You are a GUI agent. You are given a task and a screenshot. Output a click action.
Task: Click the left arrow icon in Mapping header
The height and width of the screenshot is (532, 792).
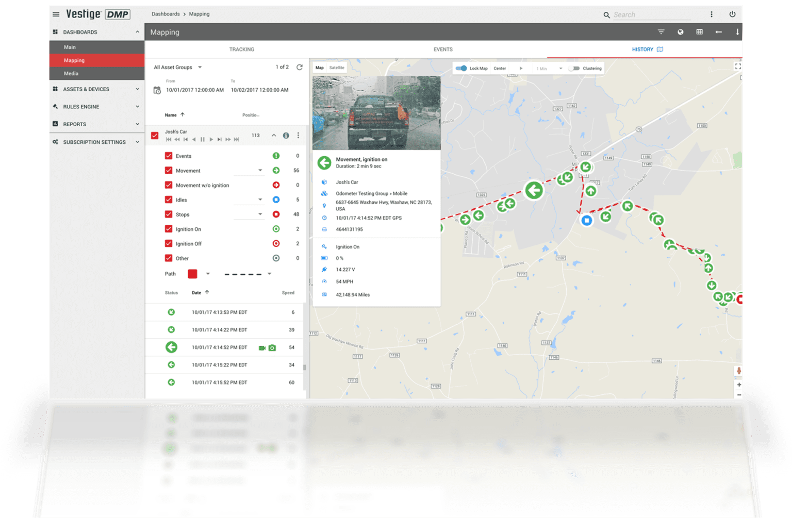tap(719, 32)
